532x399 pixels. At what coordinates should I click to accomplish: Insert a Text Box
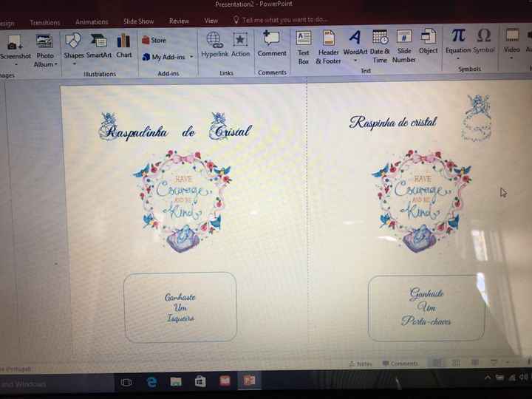304,47
